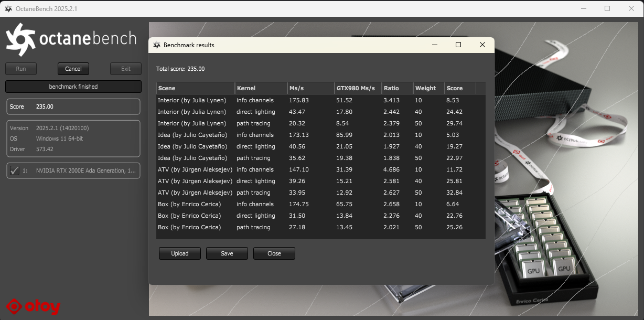644x320 pixels.
Task: Click the benchmark finished status bar
Action: 73,87
